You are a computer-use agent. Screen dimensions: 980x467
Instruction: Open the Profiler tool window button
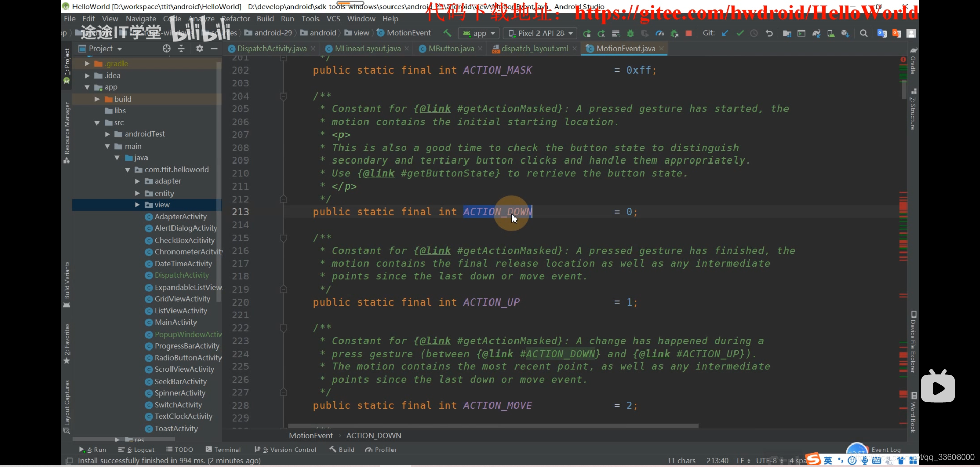click(381, 450)
